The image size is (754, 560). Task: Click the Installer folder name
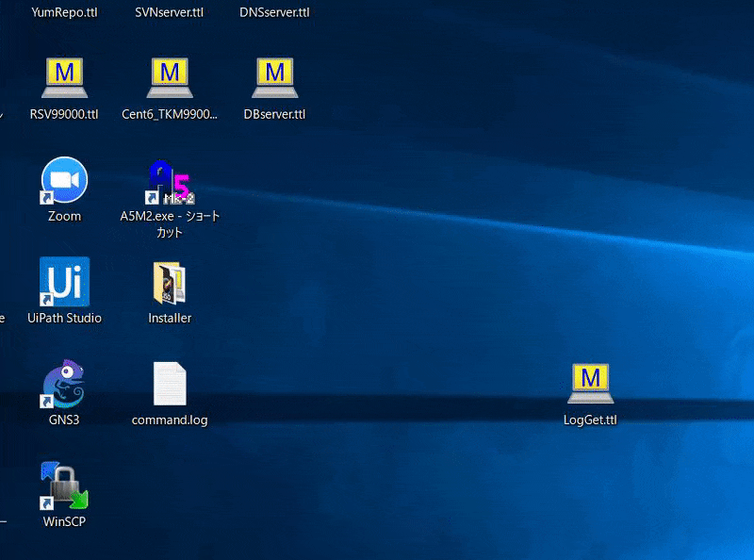coord(170,318)
